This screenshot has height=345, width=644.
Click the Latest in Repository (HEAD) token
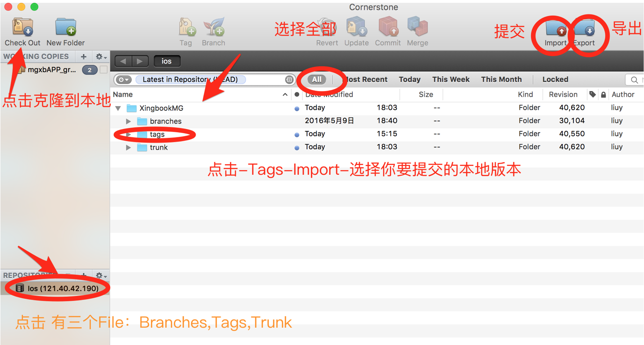[190, 79]
